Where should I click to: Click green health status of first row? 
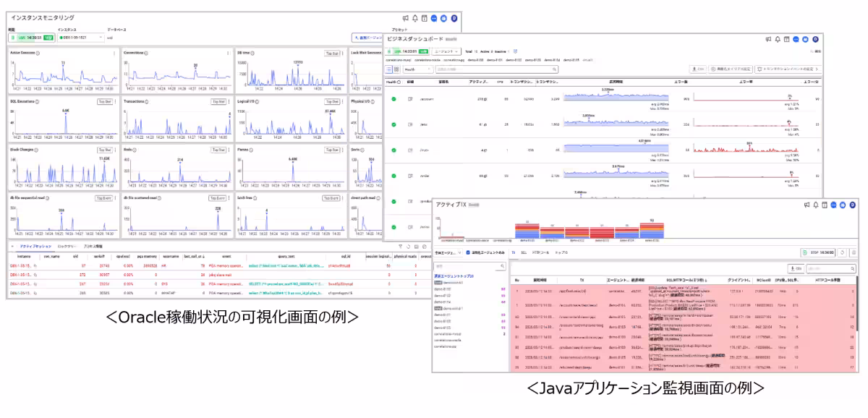click(x=394, y=98)
